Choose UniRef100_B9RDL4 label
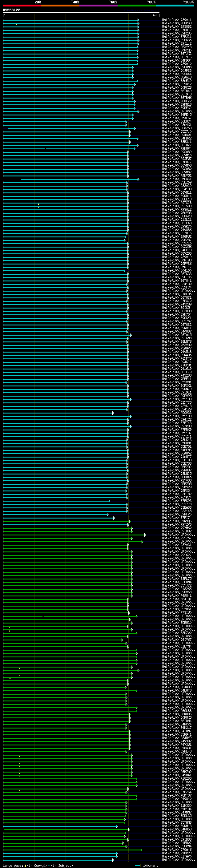The width and height of the screenshot is (197, 868). (x=177, y=196)
